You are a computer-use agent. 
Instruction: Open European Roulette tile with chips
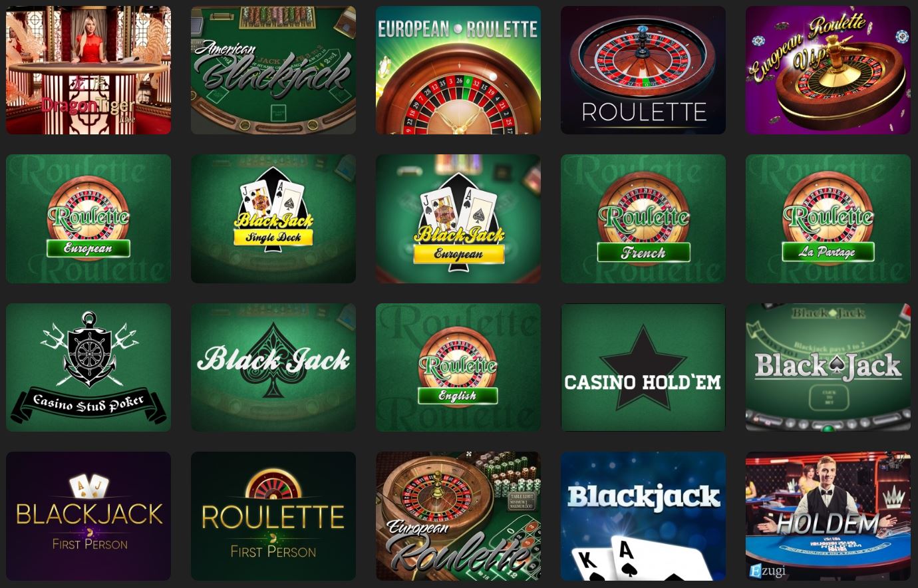pos(458,516)
